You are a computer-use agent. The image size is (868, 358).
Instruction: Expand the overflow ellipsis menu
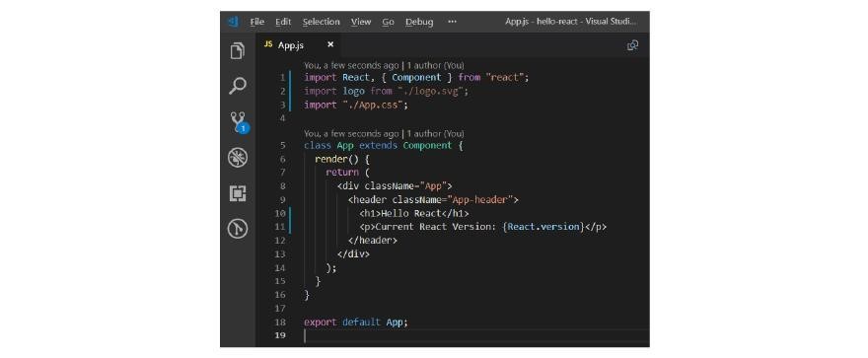pyautogui.click(x=453, y=22)
